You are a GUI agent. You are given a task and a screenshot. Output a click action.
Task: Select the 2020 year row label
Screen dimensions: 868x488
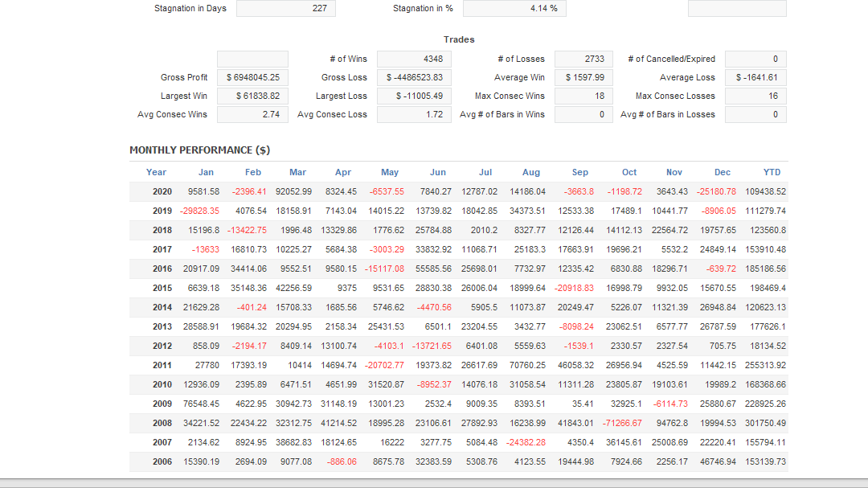(x=162, y=191)
